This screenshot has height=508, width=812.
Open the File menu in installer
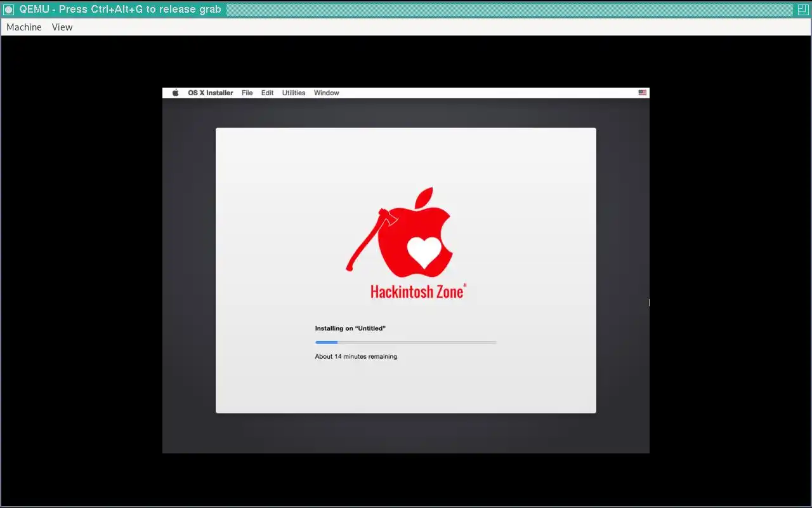[247, 93]
